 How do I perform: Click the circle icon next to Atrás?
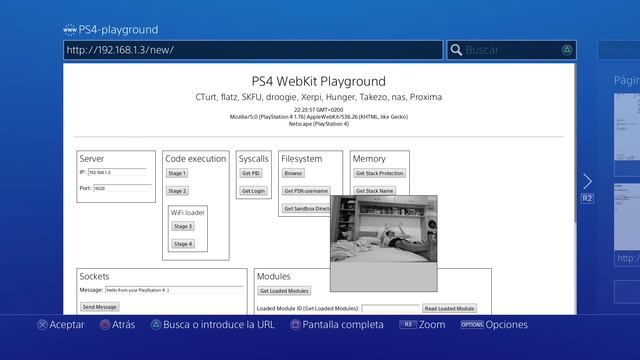[105, 325]
